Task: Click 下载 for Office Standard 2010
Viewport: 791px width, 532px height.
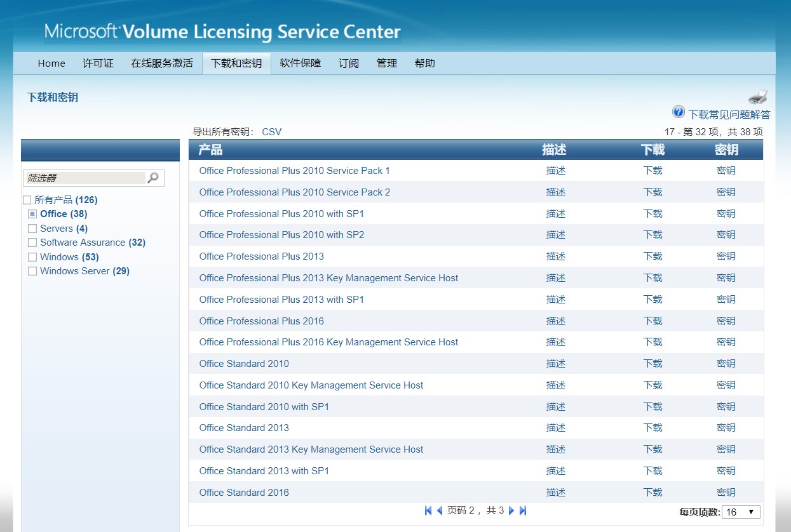Action: pyautogui.click(x=652, y=364)
